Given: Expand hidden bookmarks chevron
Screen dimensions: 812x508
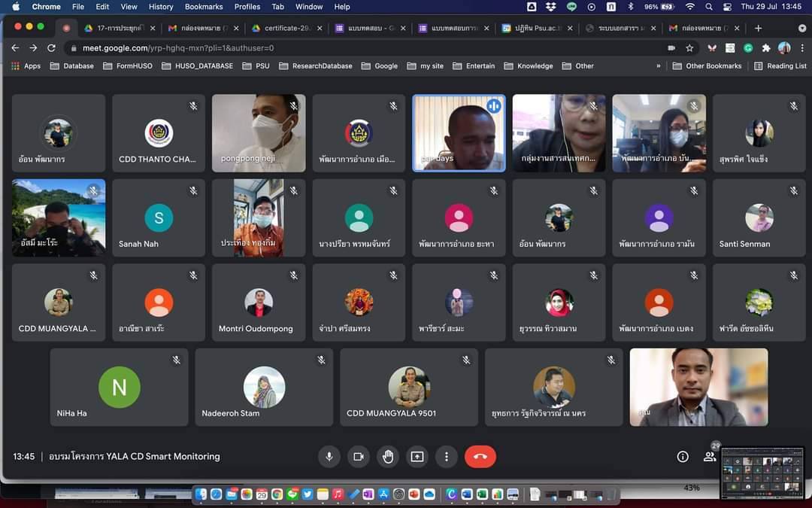Looking at the screenshot, I should tap(658, 65).
